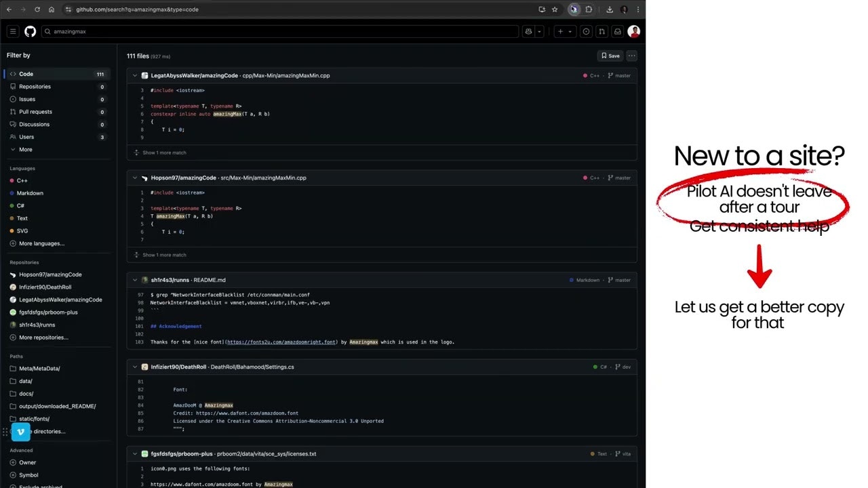Expand the Copilot dropdown arrow in header

[539, 31]
